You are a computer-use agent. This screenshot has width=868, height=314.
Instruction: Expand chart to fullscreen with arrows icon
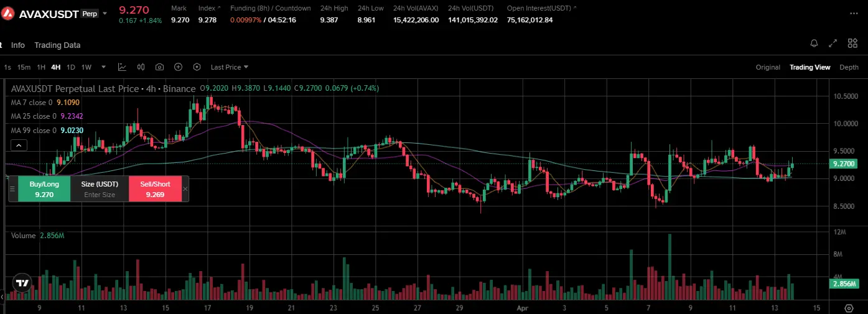point(833,44)
